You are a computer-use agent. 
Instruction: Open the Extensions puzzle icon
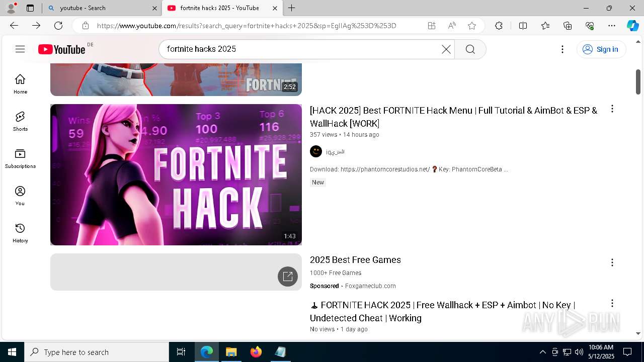coord(499,26)
